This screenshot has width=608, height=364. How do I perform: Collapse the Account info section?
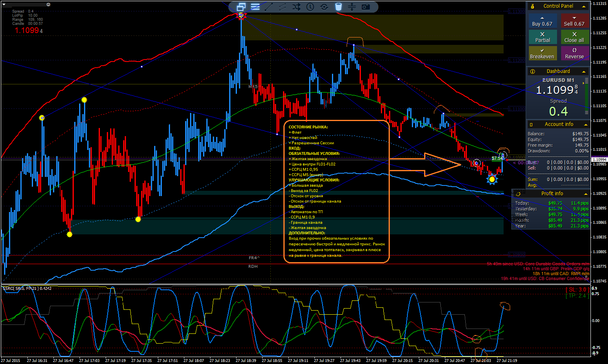click(x=586, y=125)
